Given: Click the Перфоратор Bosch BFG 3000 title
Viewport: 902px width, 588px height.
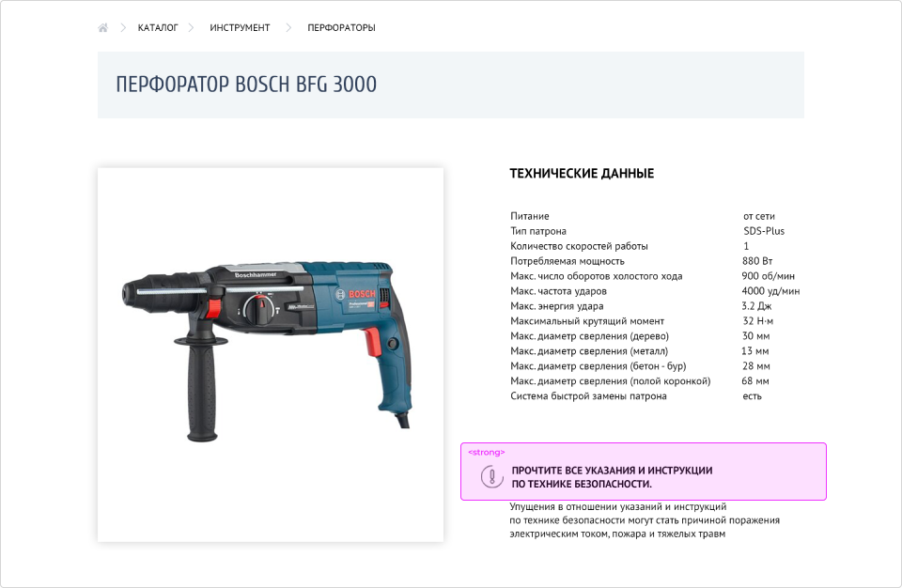Looking at the screenshot, I should (246, 85).
